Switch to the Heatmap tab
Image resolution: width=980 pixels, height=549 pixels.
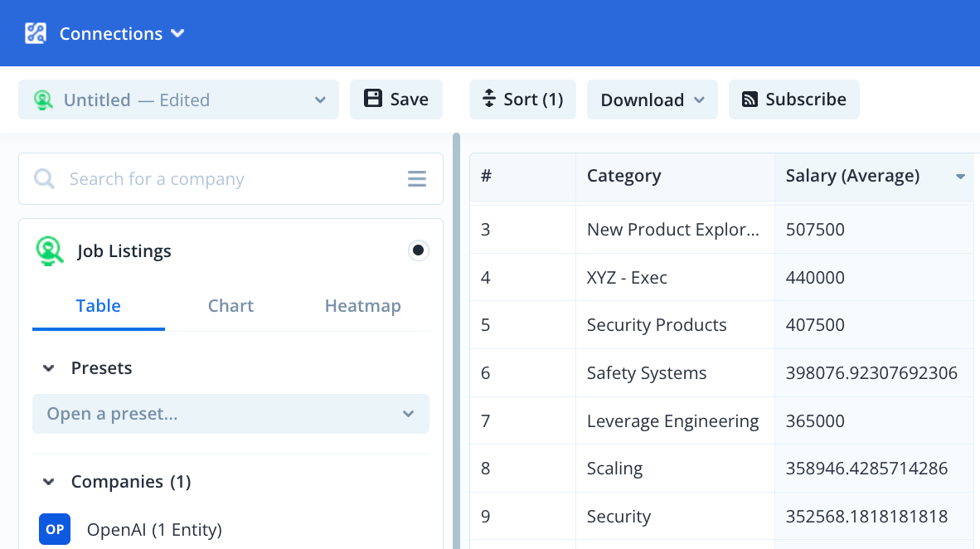coord(362,306)
